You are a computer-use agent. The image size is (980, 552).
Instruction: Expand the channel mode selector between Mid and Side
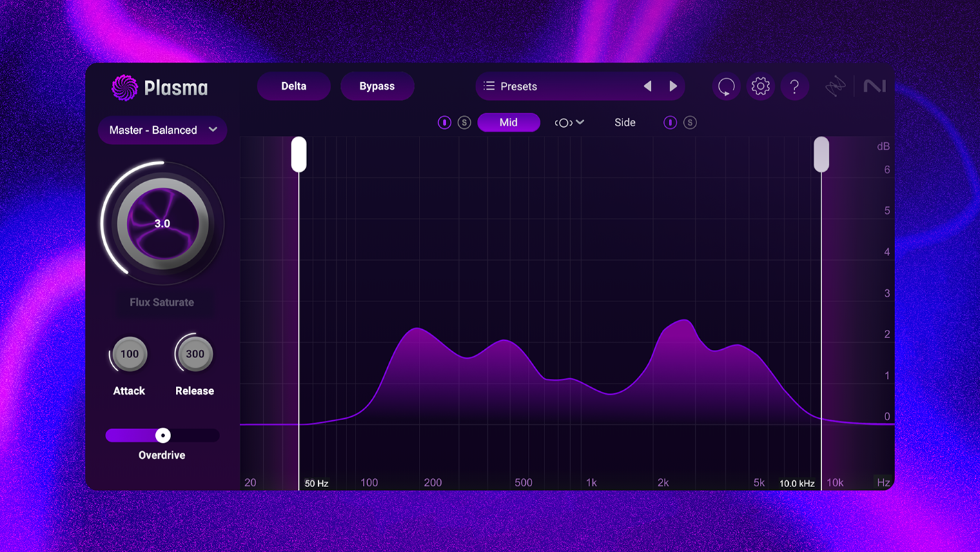(569, 123)
